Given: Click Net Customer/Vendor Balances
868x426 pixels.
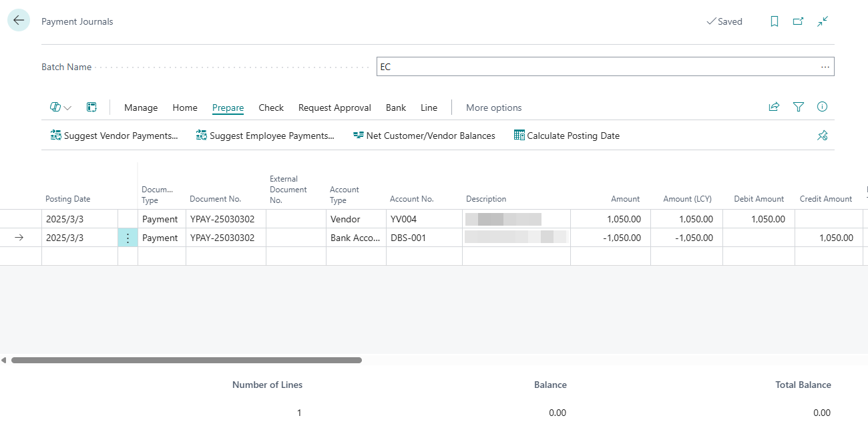Looking at the screenshot, I should (x=424, y=136).
